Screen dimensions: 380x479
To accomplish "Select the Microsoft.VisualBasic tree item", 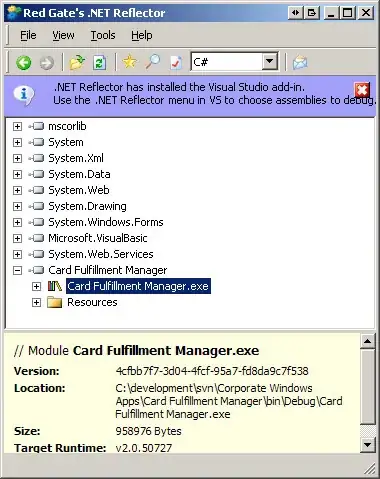I will coord(98,238).
